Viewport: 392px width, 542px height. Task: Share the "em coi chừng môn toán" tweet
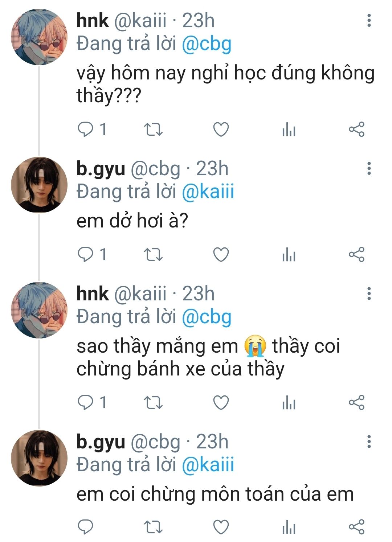[356, 527]
